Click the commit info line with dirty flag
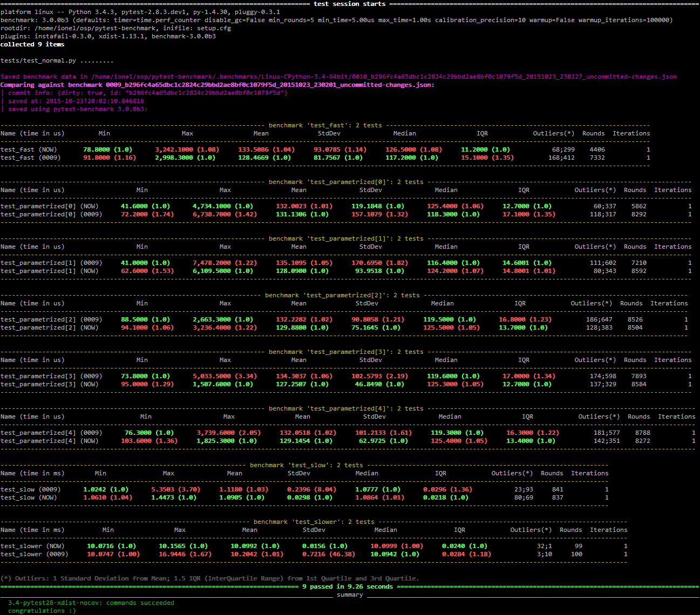Screen dimensions: 700x615 pos(147,93)
